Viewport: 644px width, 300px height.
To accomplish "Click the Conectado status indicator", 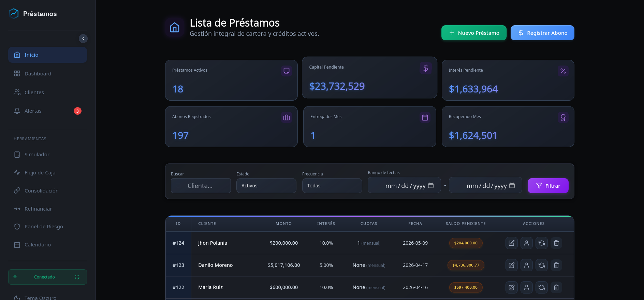I will pos(47,277).
